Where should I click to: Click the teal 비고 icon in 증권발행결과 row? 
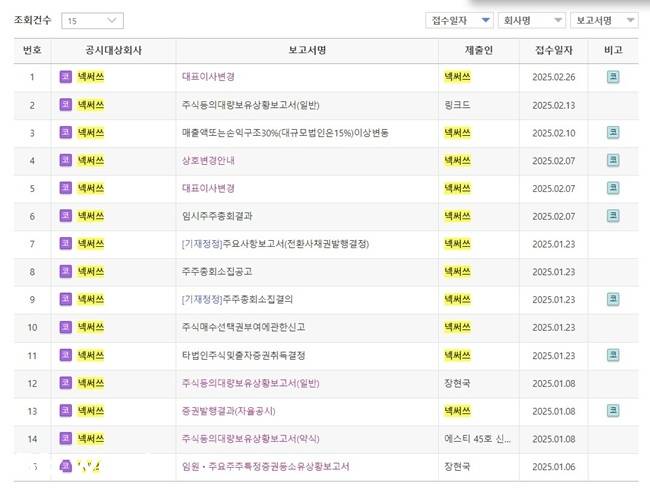click(613, 411)
